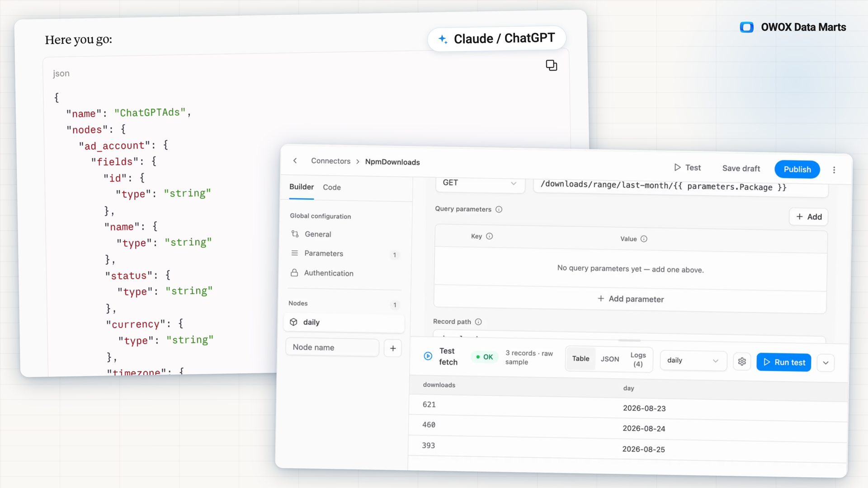Viewport: 868px width, 488px height.
Task: Open the GET method dropdown
Action: coord(480,183)
